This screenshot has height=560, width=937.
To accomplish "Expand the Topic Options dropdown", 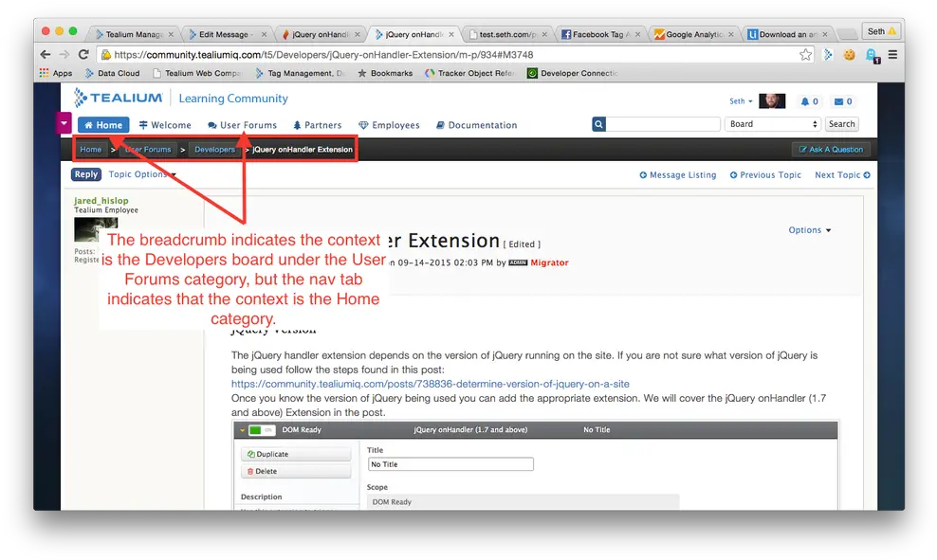I will click(x=142, y=174).
